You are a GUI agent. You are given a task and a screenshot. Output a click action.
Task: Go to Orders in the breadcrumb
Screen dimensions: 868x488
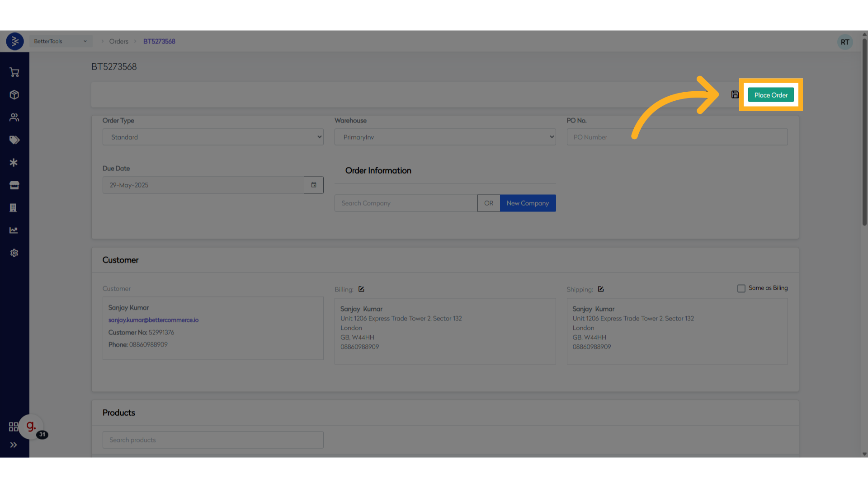118,41
